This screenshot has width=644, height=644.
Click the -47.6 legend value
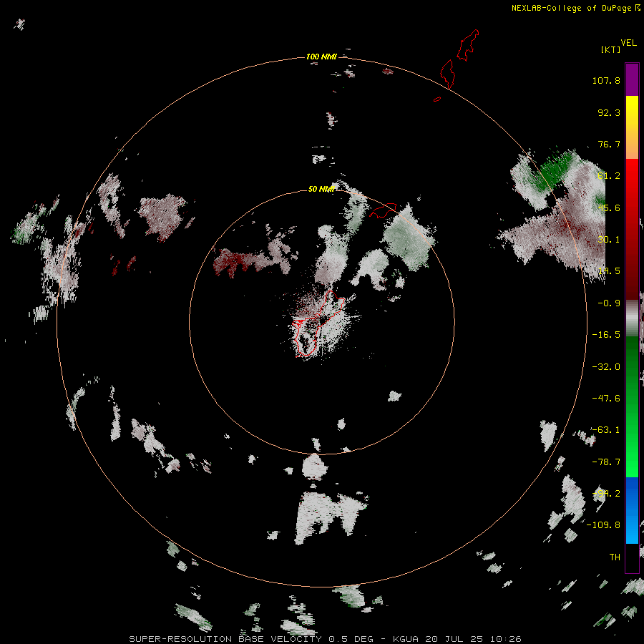point(606,399)
